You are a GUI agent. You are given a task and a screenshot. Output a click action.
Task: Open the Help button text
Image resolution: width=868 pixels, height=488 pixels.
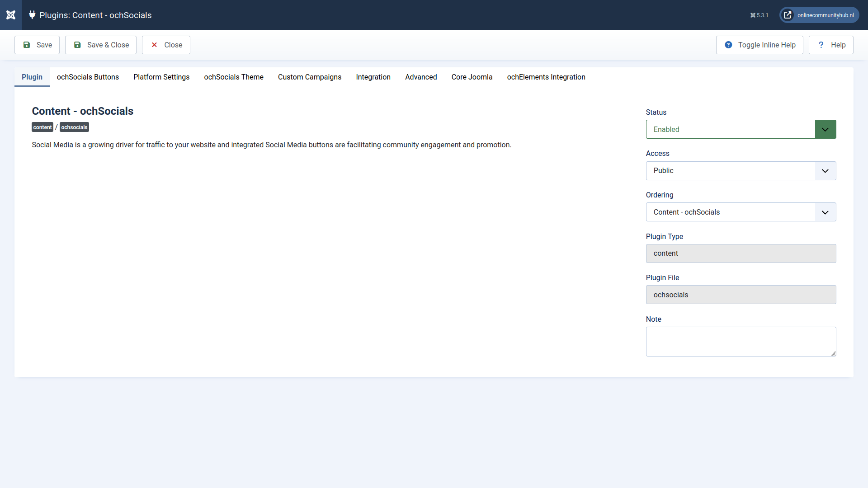[x=838, y=45]
